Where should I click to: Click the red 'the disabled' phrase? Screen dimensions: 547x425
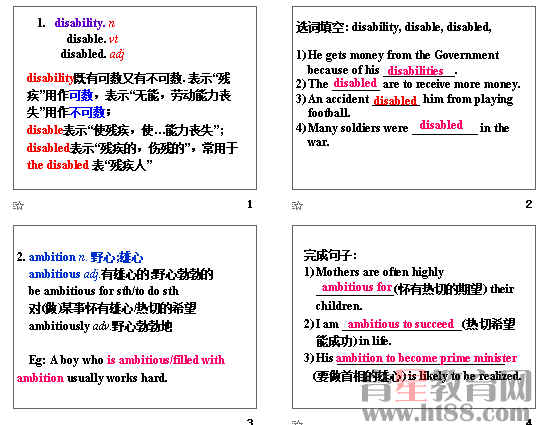[x=58, y=165]
